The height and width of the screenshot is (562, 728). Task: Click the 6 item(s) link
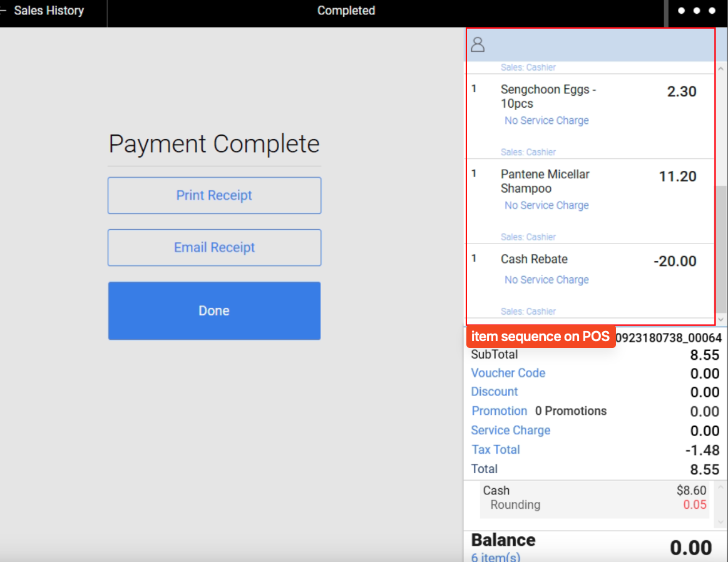pos(495,557)
